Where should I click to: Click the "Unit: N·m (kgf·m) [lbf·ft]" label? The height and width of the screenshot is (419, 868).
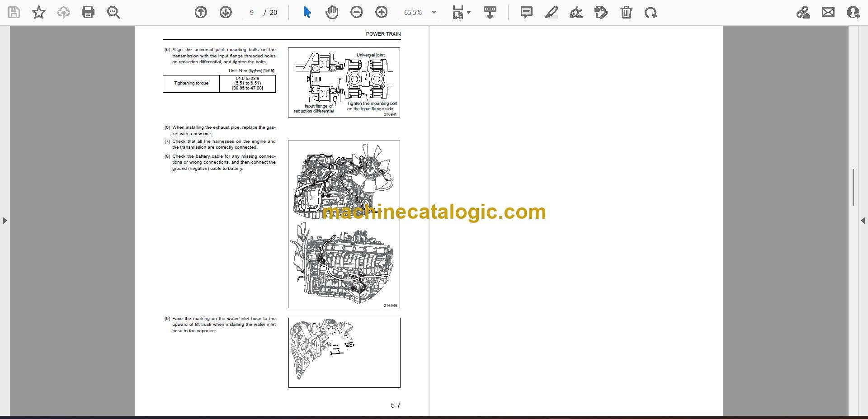pyautogui.click(x=251, y=71)
